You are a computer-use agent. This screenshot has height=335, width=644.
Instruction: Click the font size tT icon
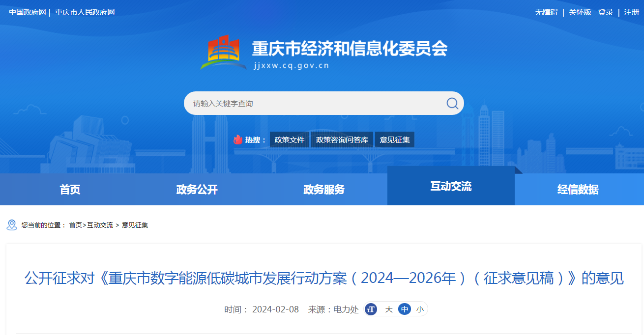[x=371, y=309]
